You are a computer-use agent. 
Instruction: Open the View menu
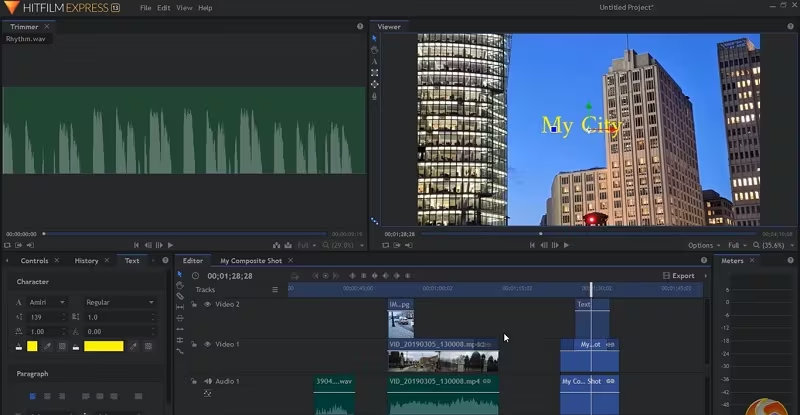tap(184, 8)
